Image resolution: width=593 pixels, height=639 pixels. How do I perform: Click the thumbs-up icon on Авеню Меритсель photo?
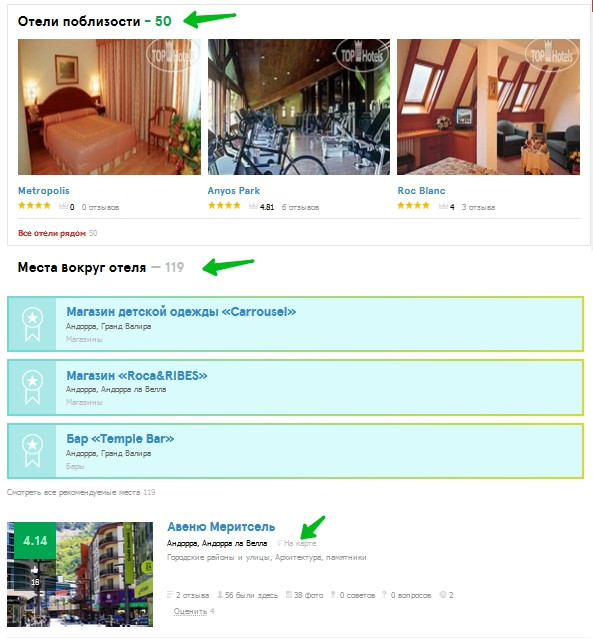[35, 569]
